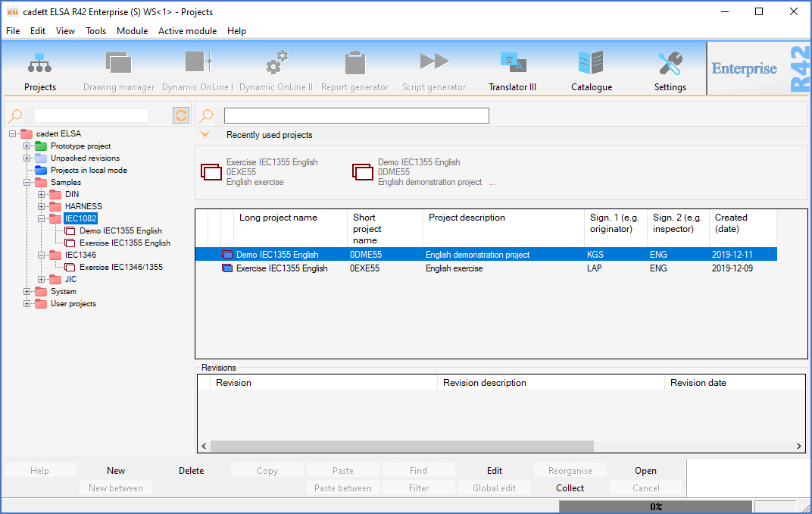Screen dimensions: 812x514
Task: Click the 0% progress bar
Action: coord(655,506)
